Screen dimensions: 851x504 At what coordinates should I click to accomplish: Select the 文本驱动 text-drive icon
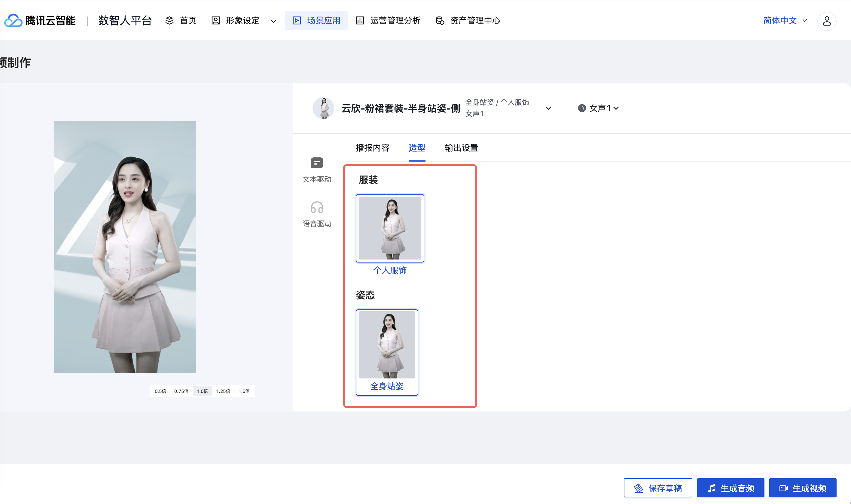[x=317, y=163]
